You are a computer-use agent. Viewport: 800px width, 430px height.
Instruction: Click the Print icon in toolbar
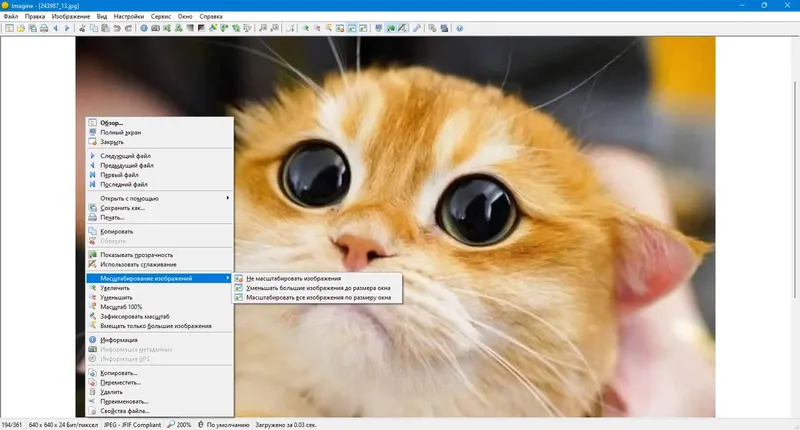click(x=44, y=28)
